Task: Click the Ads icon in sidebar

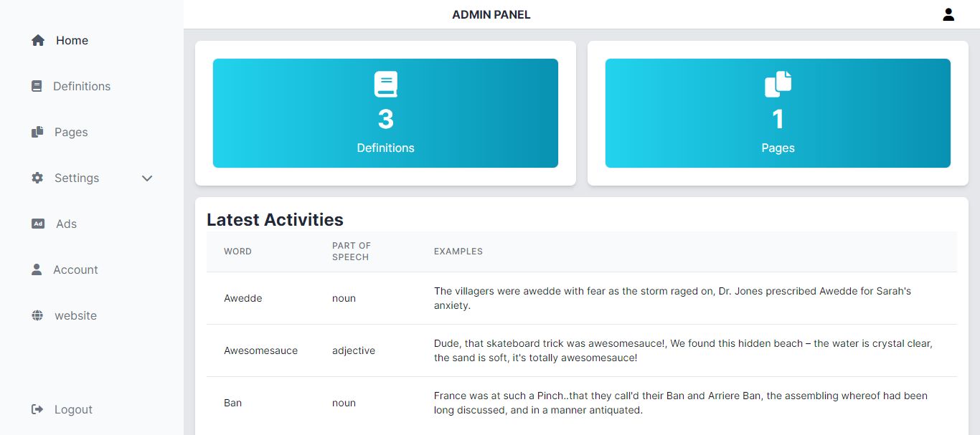Action: tap(38, 224)
